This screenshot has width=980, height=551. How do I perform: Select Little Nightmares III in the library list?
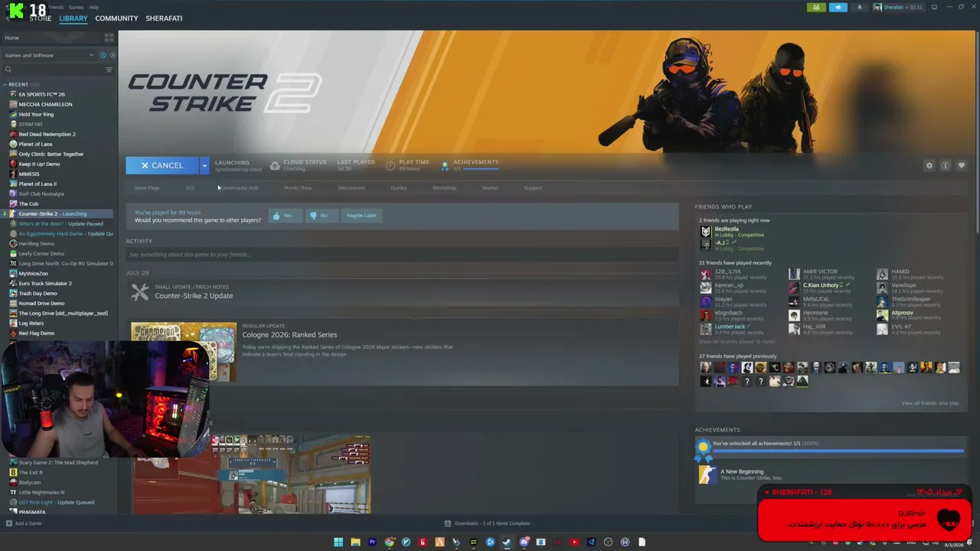41,492
